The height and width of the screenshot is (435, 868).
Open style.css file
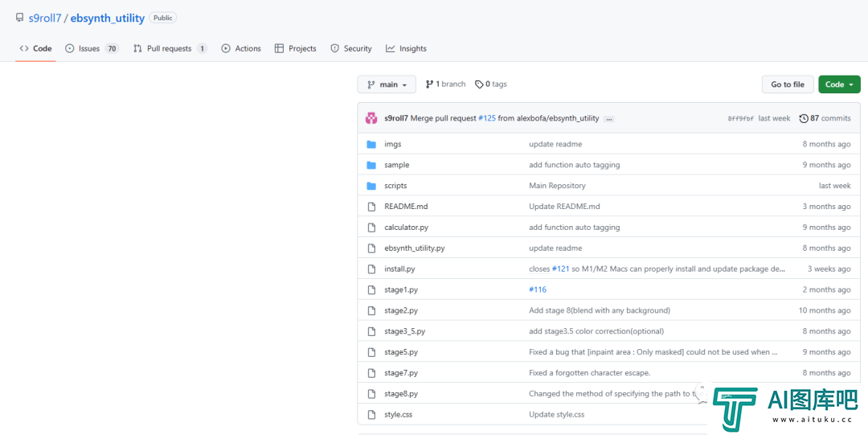coord(399,415)
